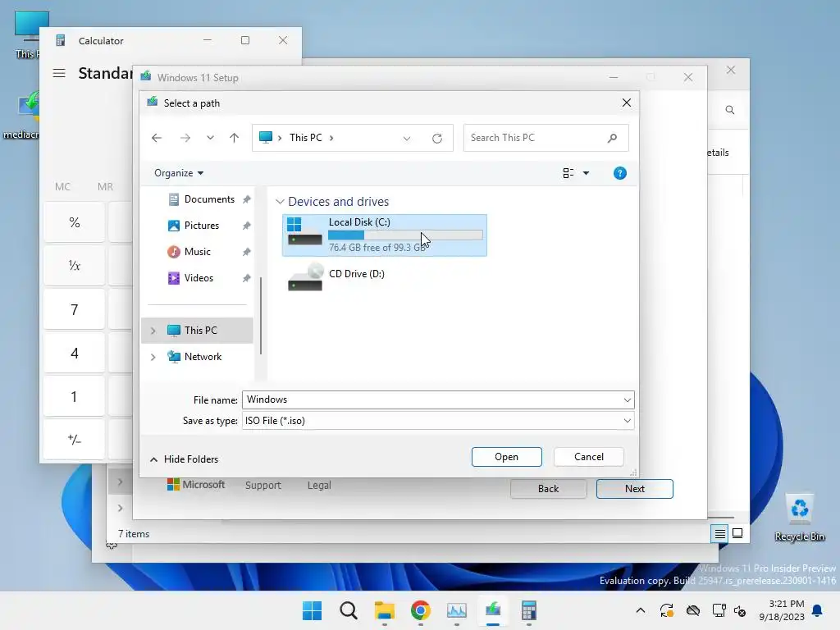Open Recycle Bin on desktop
The width and height of the screenshot is (840, 630).
pyautogui.click(x=799, y=517)
